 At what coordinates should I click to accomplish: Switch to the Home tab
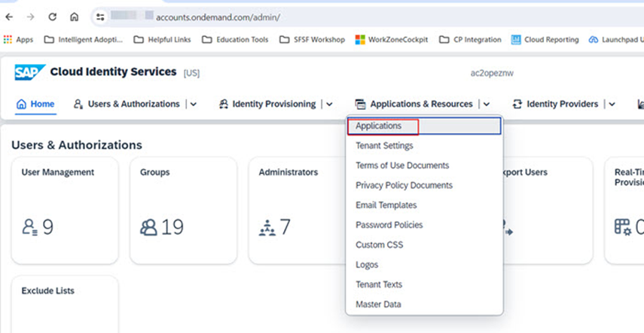[x=35, y=105]
